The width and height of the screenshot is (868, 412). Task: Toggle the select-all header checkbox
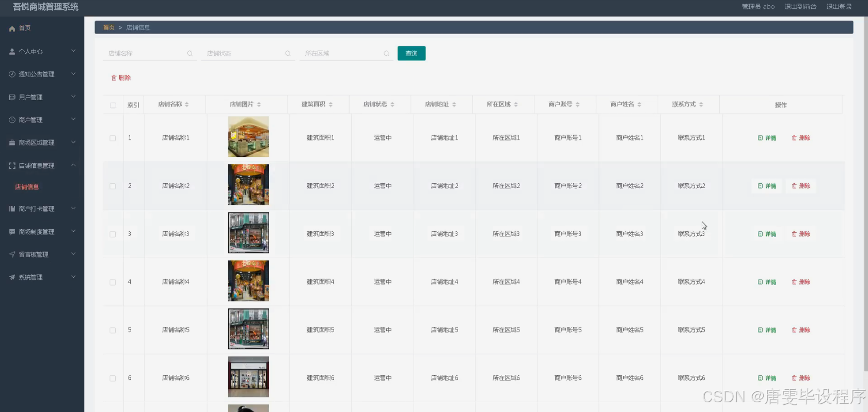[113, 105]
